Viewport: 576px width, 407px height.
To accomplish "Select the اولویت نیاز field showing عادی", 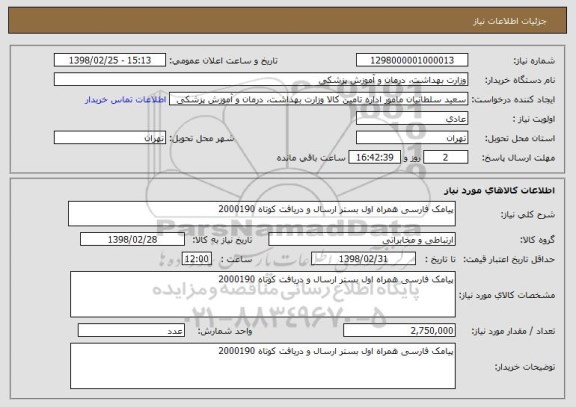I will pos(412,119).
